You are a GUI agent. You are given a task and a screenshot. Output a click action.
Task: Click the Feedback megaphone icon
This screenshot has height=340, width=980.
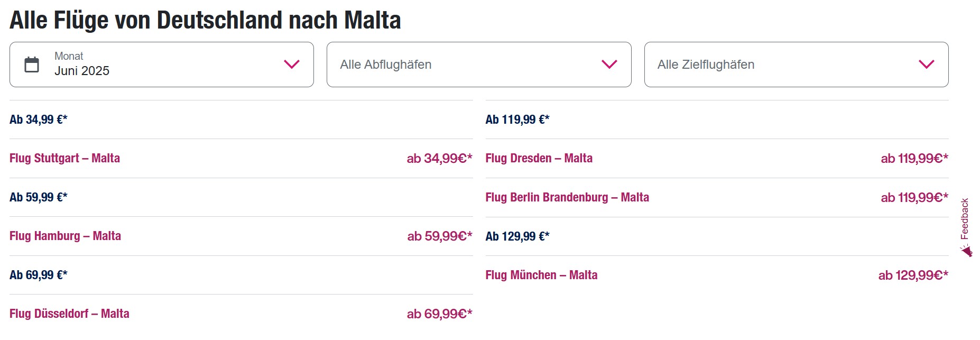pos(967,251)
